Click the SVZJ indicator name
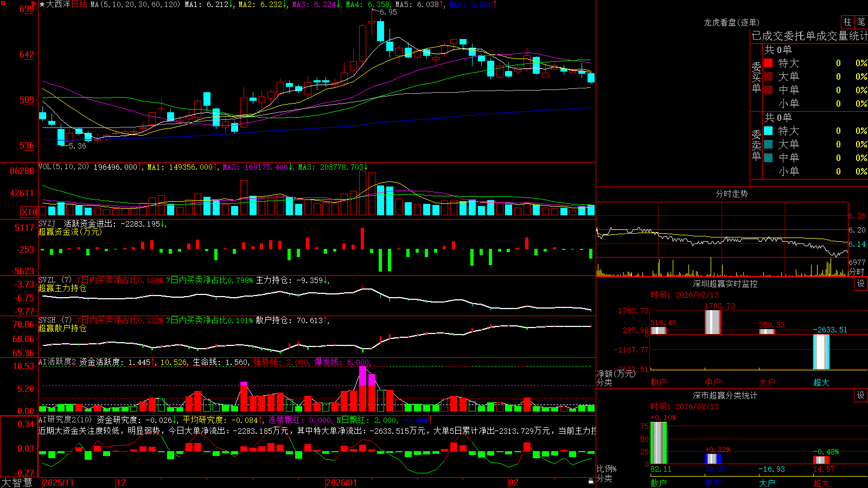 tap(47, 223)
